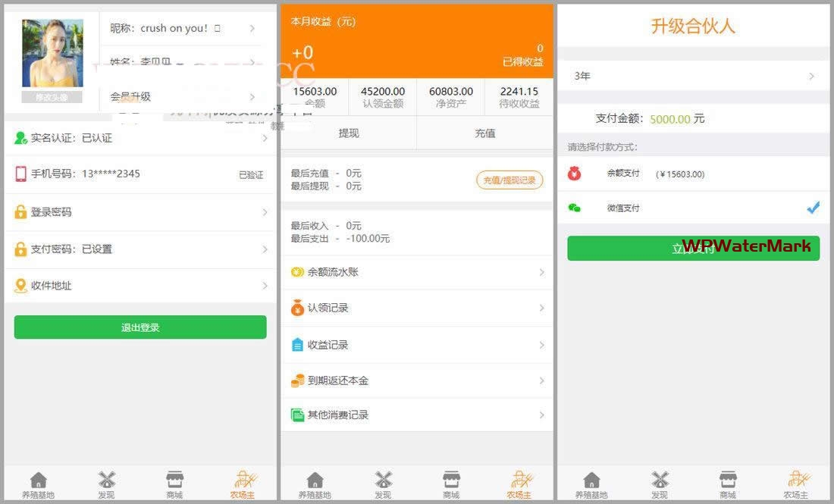Image resolution: width=834 pixels, height=504 pixels.
Task: Expand the 支付密码 row chevron
Action: coord(265,249)
